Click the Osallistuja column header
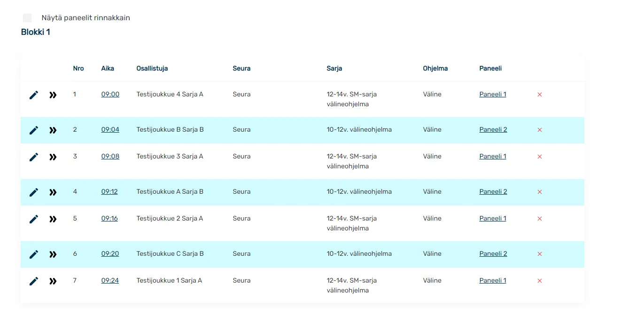The image size is (644, 316). click(x=152, y=68)
